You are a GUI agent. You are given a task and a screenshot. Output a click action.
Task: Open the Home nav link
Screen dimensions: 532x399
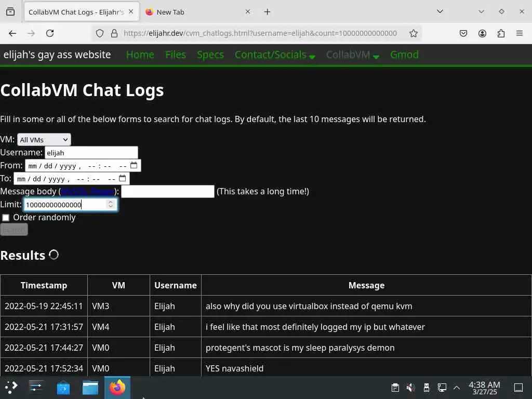pos(140,55)
